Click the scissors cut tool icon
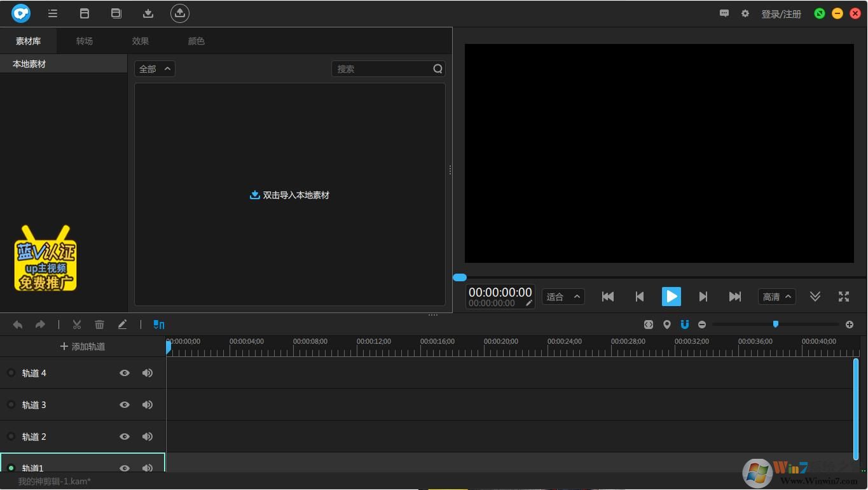Screen dimensions: 868x490 [x=77, y=325]
